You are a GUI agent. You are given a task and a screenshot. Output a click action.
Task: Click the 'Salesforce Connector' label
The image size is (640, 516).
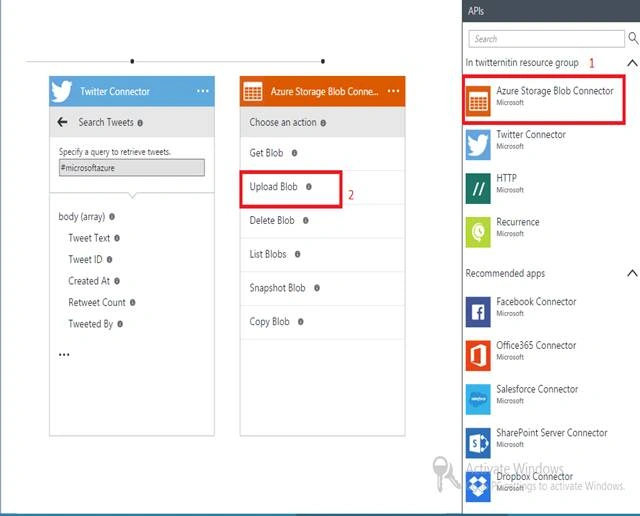537,389
